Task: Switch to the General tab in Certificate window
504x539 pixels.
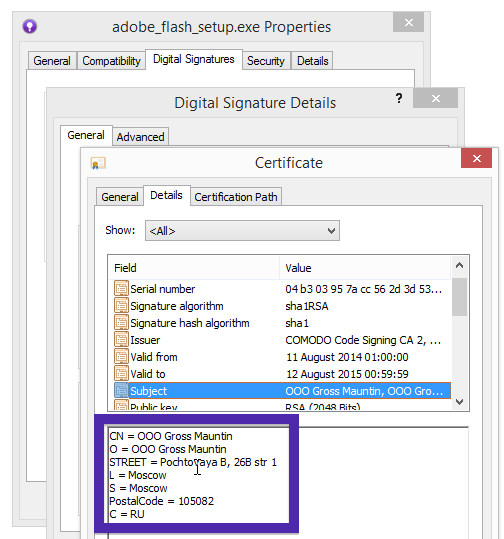Action: point(120,197)
